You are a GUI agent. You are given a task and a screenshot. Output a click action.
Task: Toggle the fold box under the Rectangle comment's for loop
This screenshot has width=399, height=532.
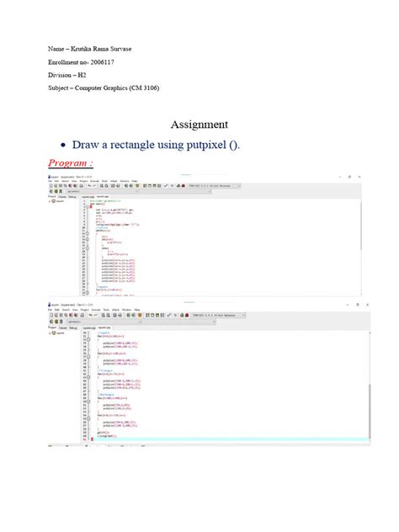pos(88,402)
